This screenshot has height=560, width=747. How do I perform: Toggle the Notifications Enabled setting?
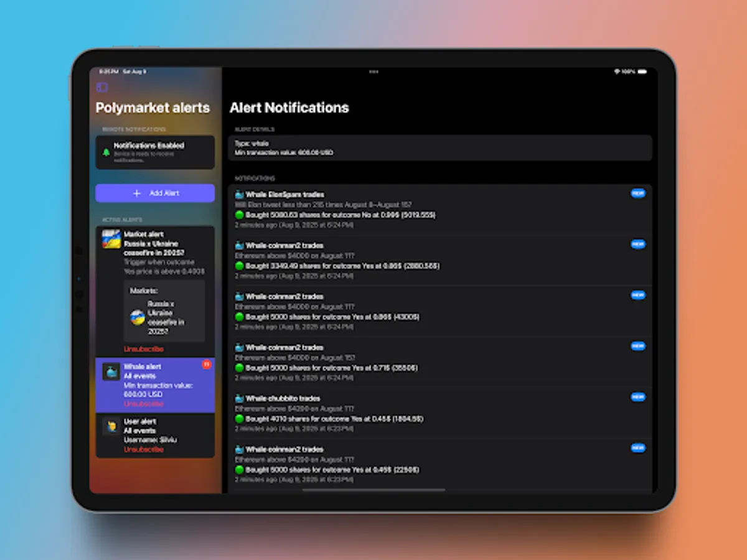coord(154,152)
